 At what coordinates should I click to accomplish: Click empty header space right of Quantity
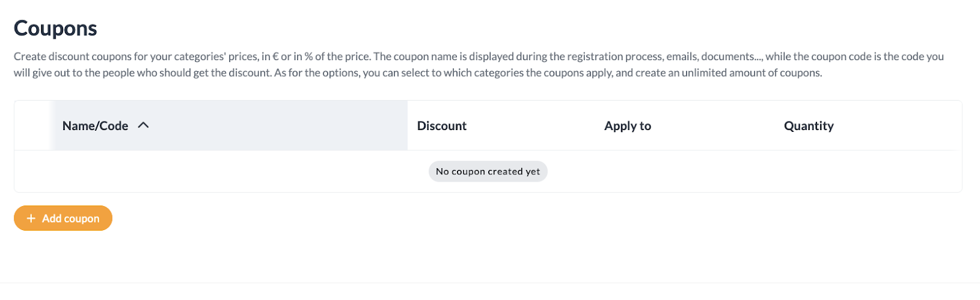[x=900, y=126]
